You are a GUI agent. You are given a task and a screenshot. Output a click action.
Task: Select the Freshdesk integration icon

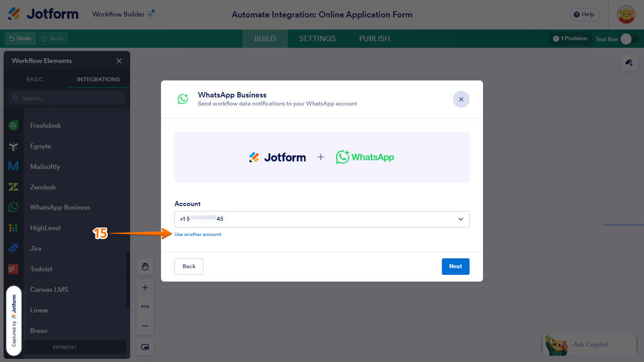click(13, 126)
